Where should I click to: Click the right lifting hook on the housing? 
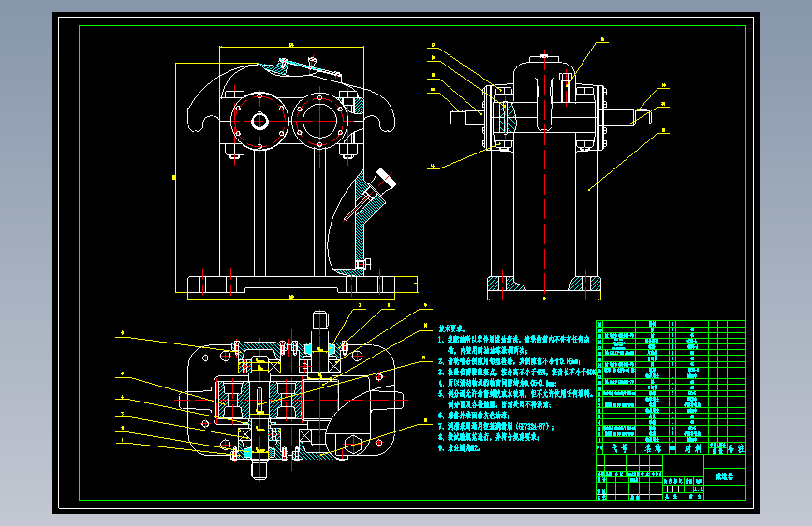379,111
